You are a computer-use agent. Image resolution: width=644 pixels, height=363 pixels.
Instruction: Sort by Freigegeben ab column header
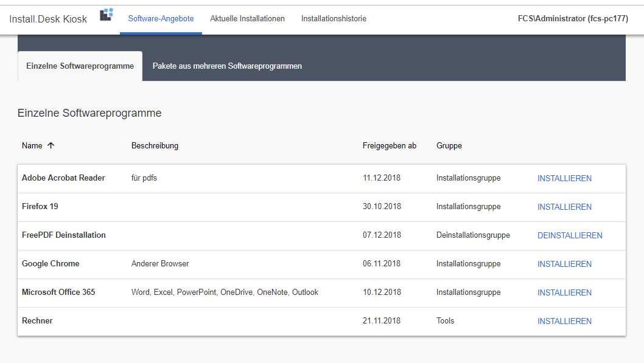(x=390, y=145)
